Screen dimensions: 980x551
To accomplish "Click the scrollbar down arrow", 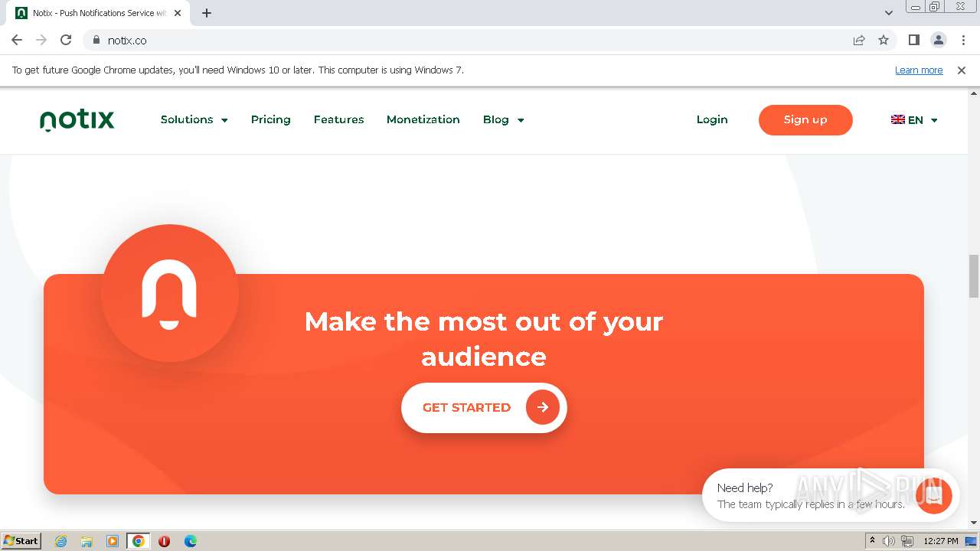I will (x=974, y=523).
